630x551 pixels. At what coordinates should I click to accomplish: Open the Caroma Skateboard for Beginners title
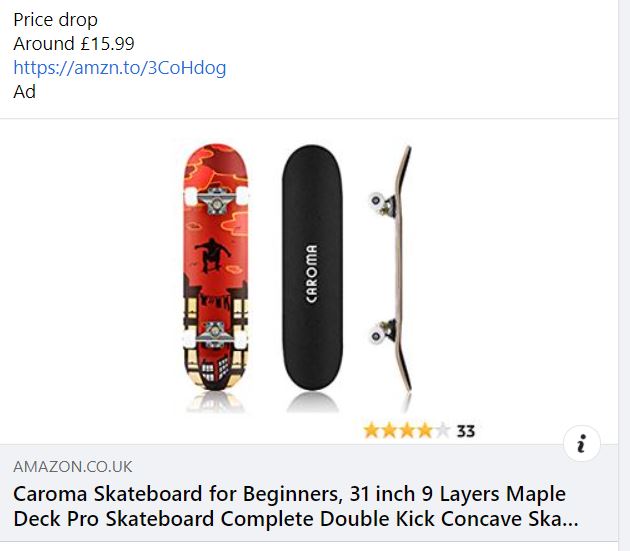pos(296,506)
